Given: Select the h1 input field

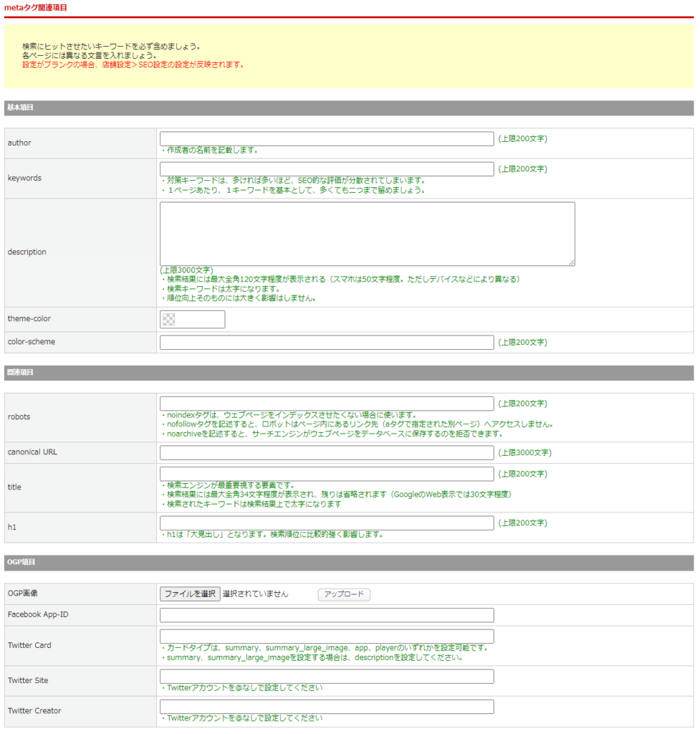Looking at the screenshot, I should (x=327, y=523).
